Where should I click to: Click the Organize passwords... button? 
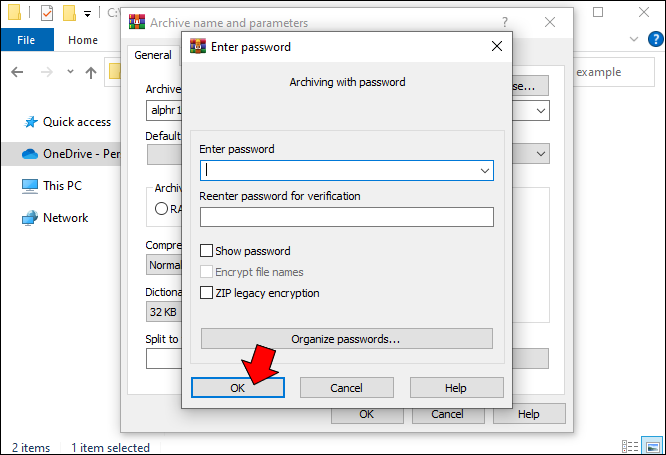(x=346, y=339)
